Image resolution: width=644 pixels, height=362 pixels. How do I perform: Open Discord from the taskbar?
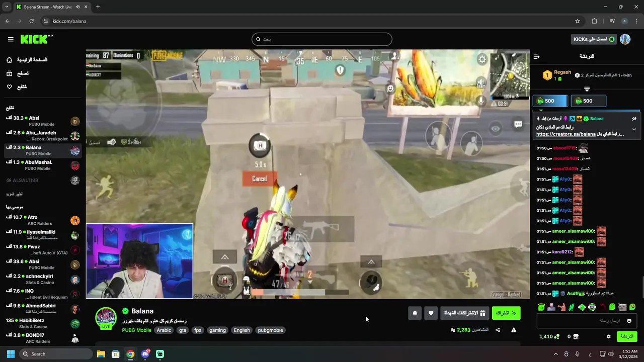point(145,354)
